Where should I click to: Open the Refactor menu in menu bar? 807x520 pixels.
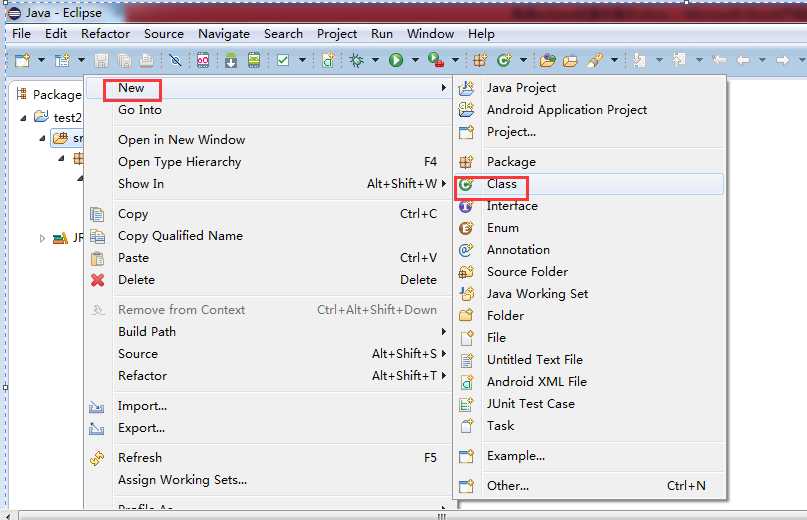[106, 33]
